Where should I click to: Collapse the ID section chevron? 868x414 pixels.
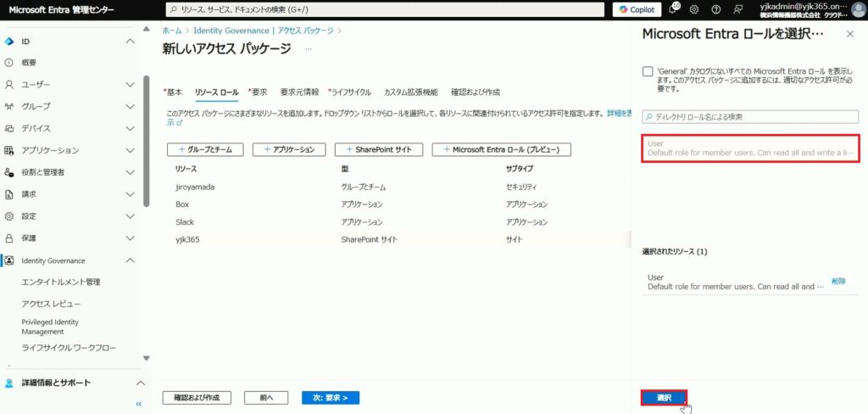pyautogui.click(x=130, y=42)
